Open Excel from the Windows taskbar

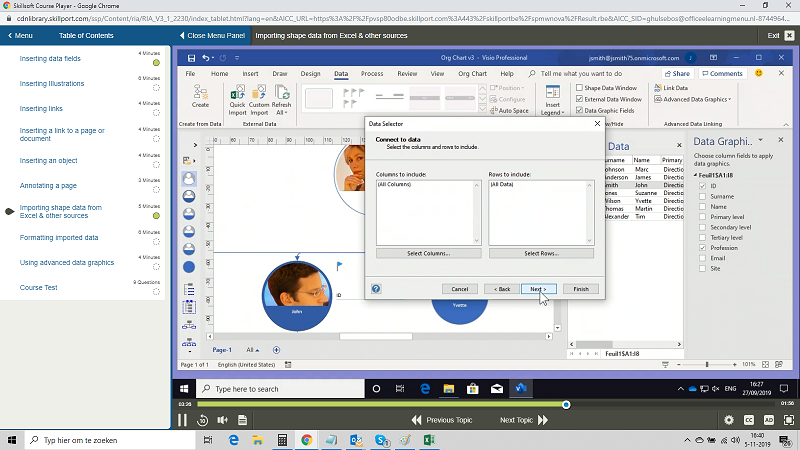pos(429,440)
